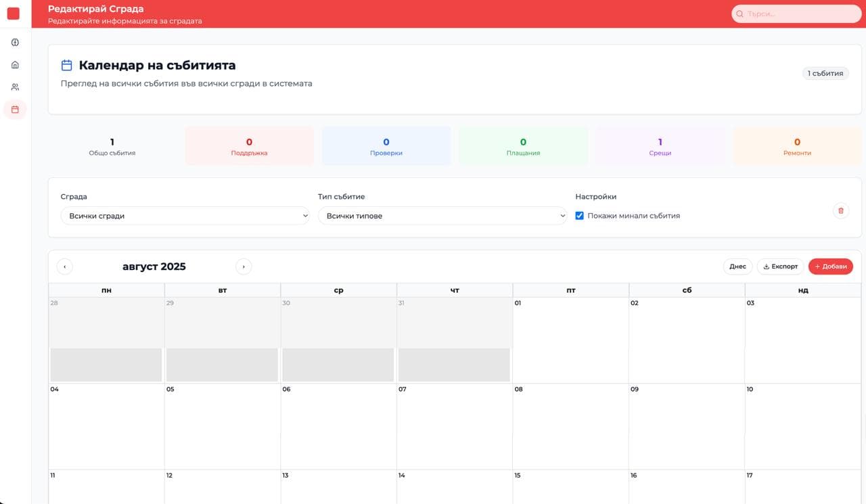Select the Ремонти stat card
Screen dimensions: 866x504
point(797,146)
